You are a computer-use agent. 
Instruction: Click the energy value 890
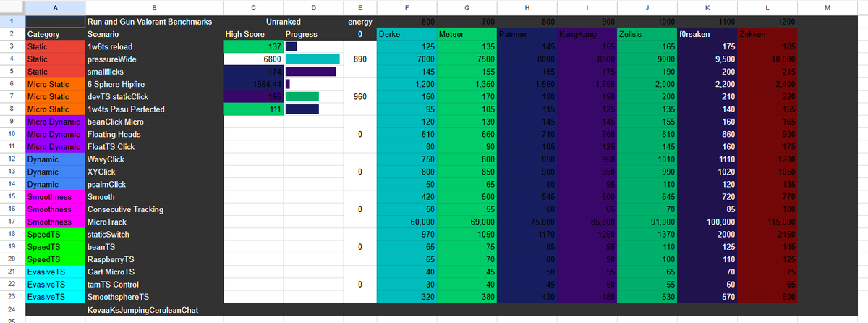359,59
